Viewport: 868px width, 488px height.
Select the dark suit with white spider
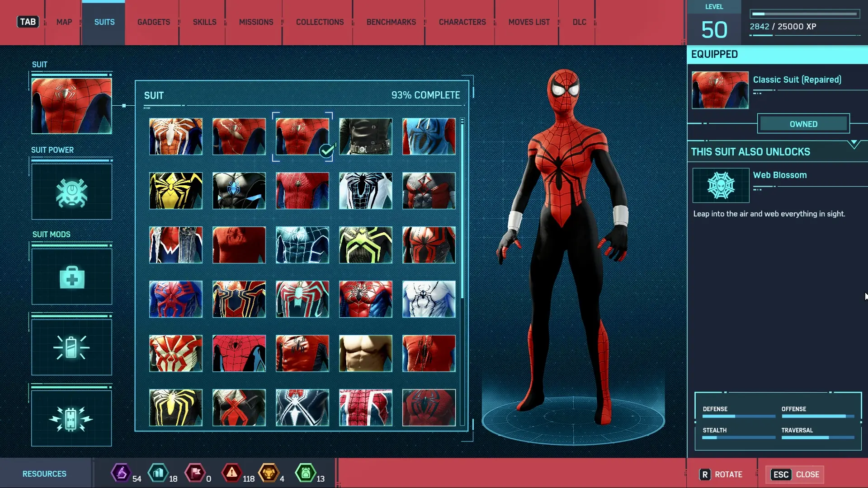(302, 408)
